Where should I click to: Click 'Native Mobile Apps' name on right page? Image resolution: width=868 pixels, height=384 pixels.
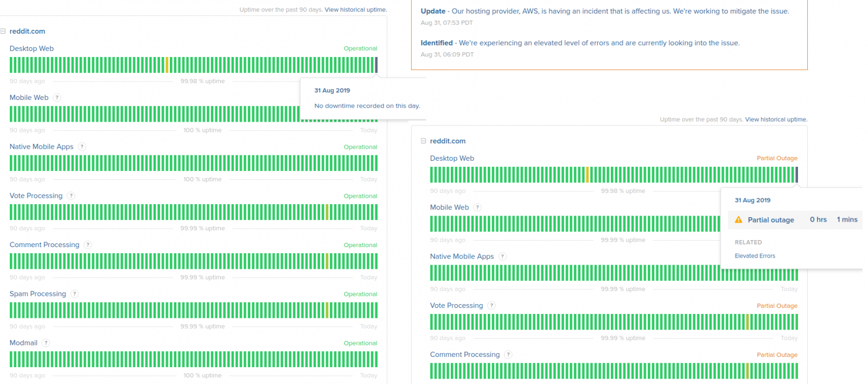pyautogui.click(x=462, y=256)
